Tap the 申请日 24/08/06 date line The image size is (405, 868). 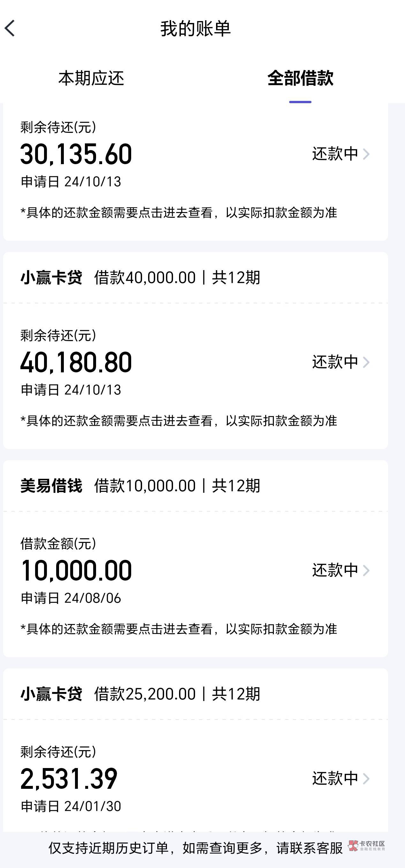tap(71, 598)
